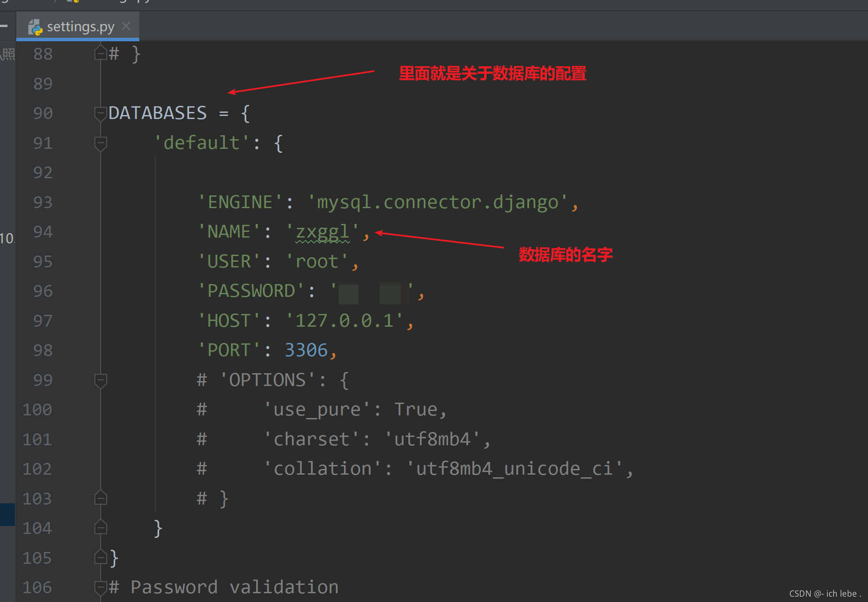The width and height of the screenshot is (868, 602).
Task: Click the commented 'utf8mb4_unicode_ci' collation value
Action: (x=514, y=469)
